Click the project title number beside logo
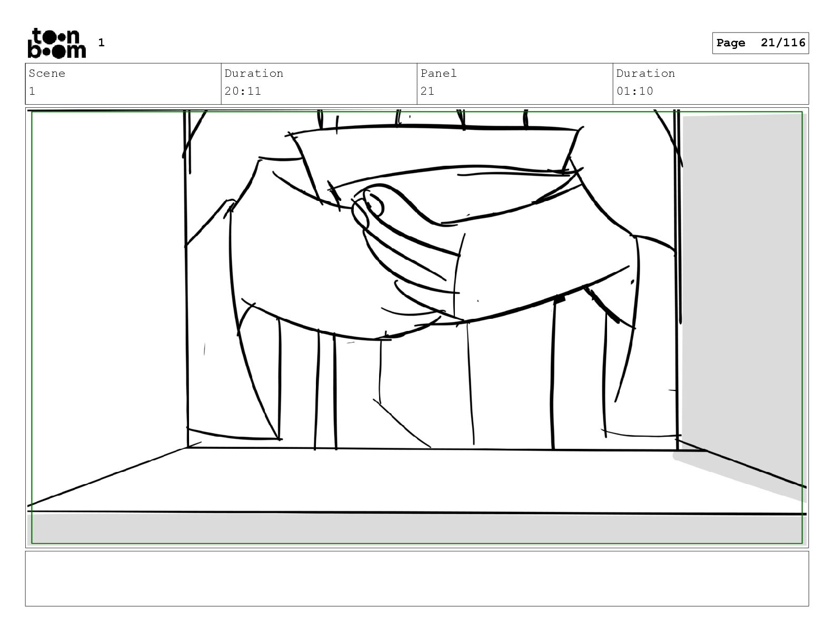This screenshot has height=644, width=834. [x=102, y=43]
